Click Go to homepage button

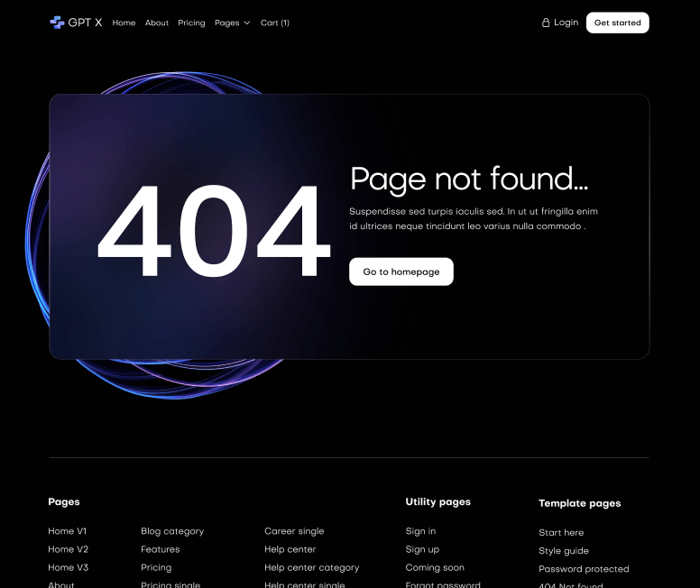(x=401, y=271)
